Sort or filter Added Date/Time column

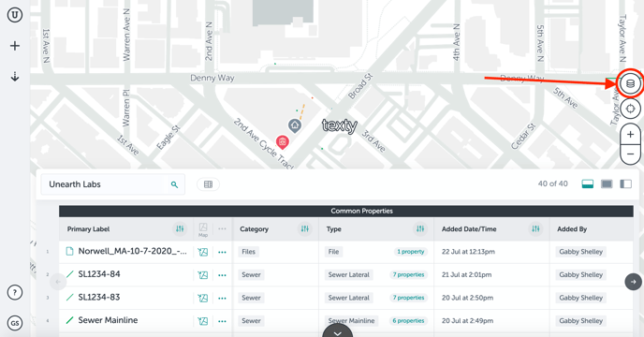coord(535,229)
